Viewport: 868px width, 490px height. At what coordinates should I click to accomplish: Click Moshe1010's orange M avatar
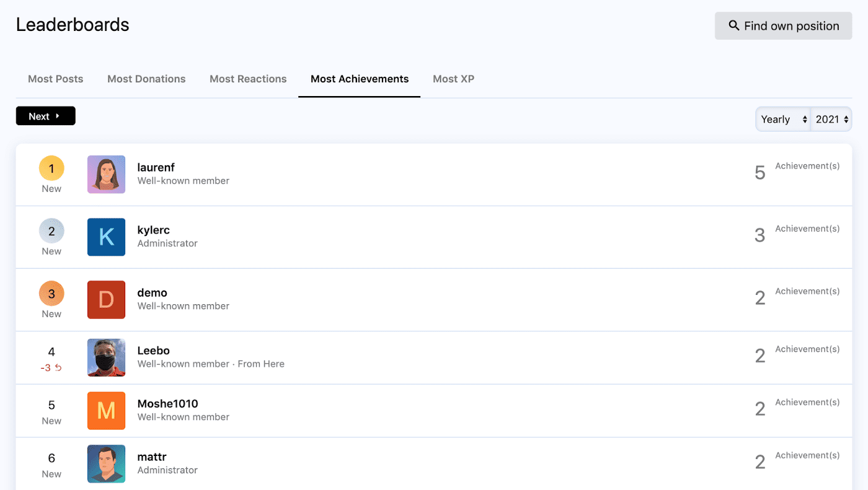coord(107,411)
